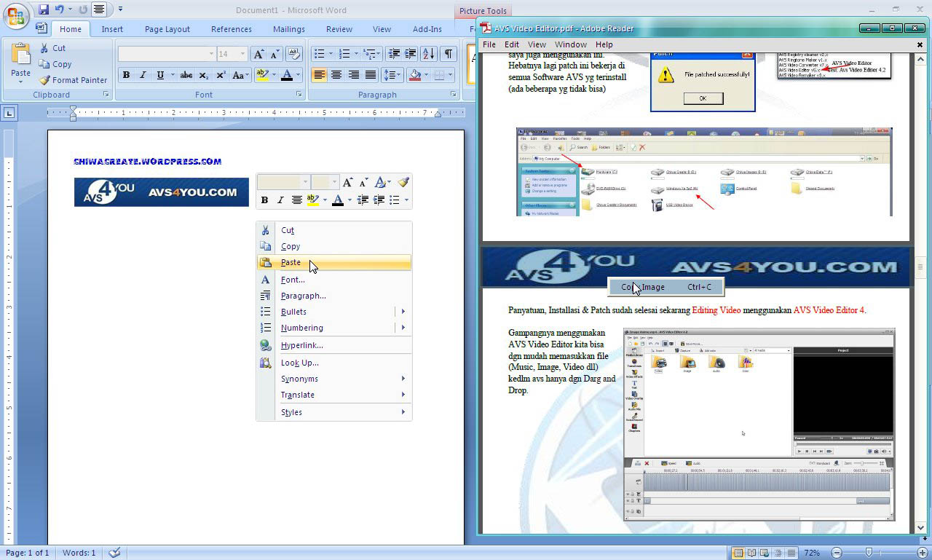Choose Paste from the context menu
Viewport: 932px width, 560px height.
[335, 262]
